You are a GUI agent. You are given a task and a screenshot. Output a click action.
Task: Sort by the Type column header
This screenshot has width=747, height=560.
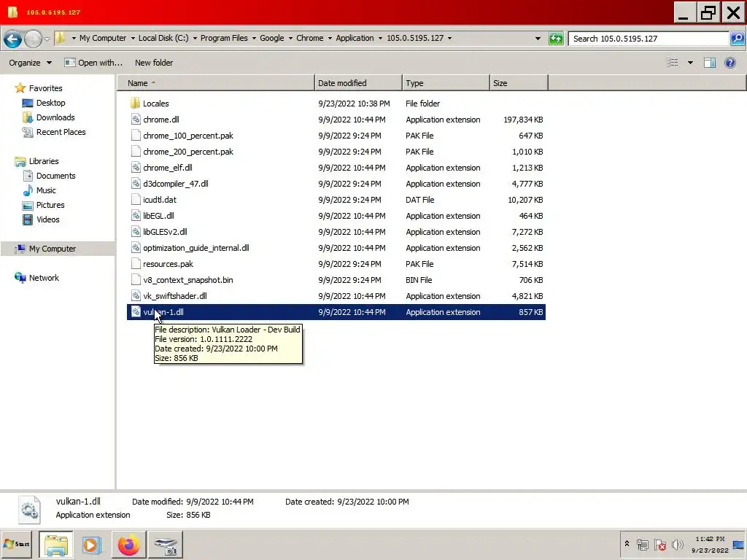pos(446,83)
